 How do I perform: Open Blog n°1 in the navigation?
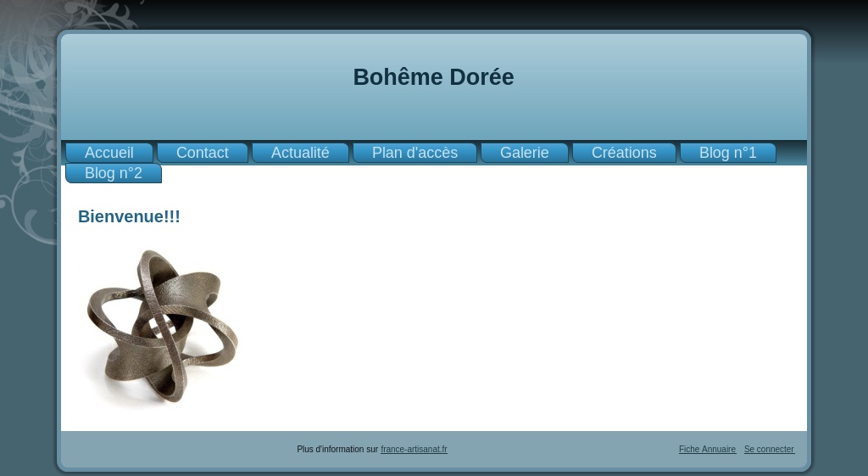coord(727,153)
